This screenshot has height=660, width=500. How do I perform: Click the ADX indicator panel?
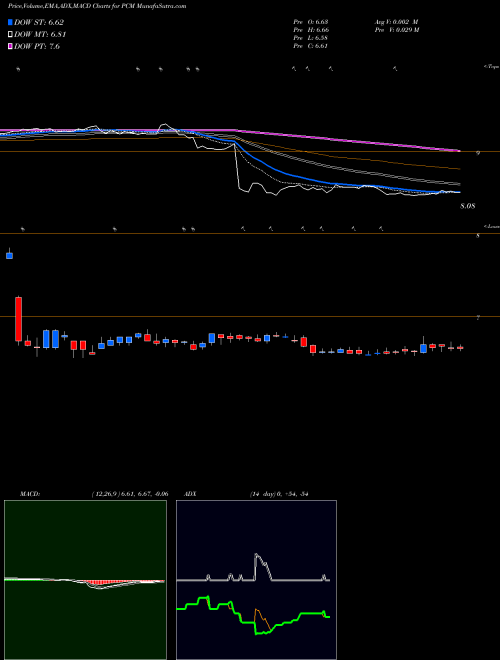click(x=256, y=580)
